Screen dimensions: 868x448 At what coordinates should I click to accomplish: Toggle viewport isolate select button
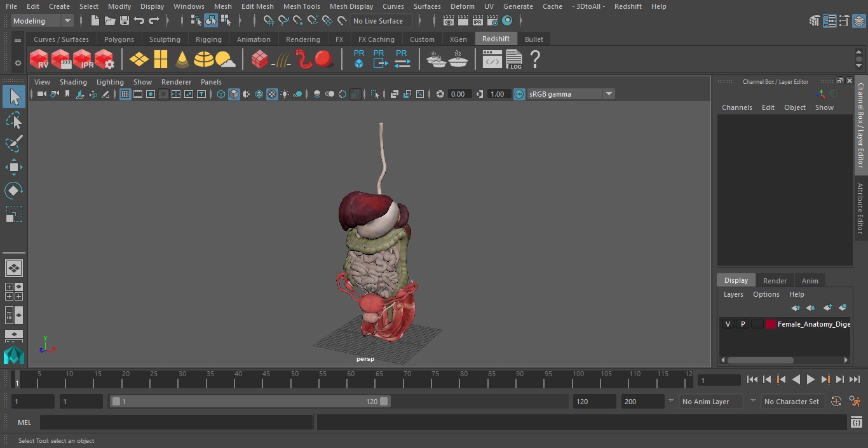375,94
